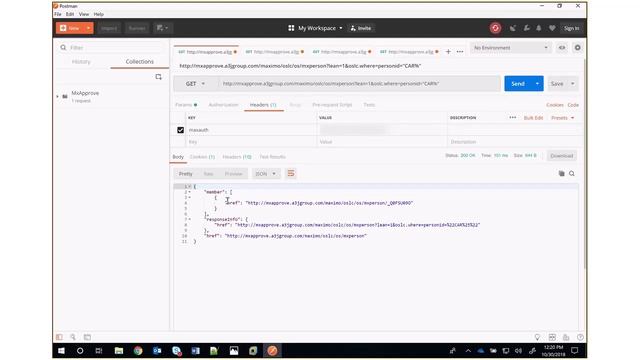
Task: Change the GET method dropdown
Action: tap(195, 84)
